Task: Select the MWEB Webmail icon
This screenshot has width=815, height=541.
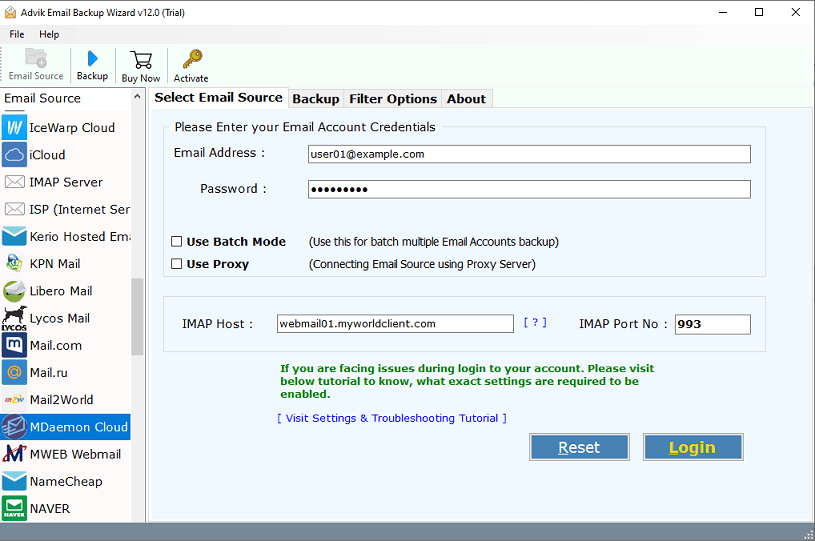Action: 14,454
